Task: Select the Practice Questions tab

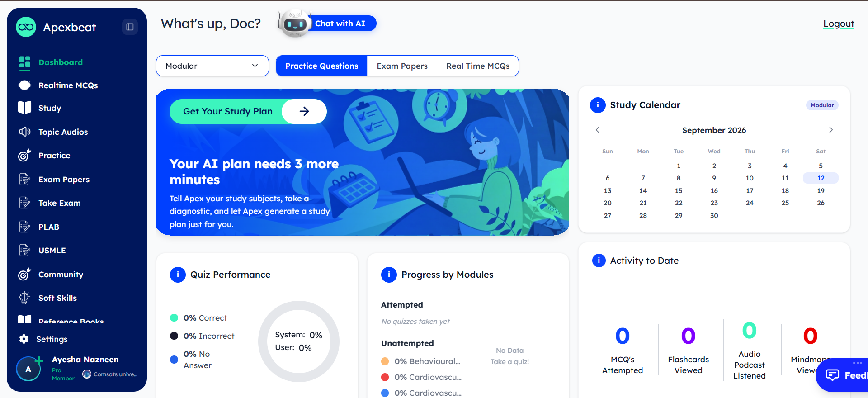Action: click(x=322, y=66)
